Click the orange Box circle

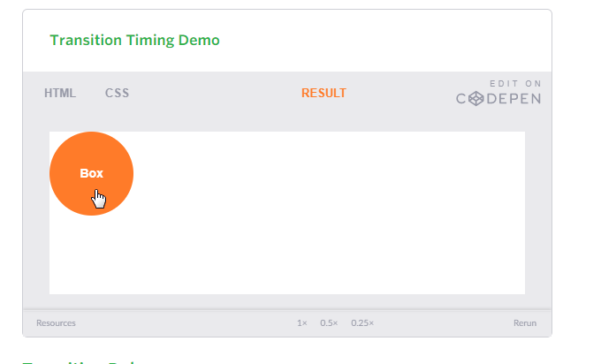(92, 173)
